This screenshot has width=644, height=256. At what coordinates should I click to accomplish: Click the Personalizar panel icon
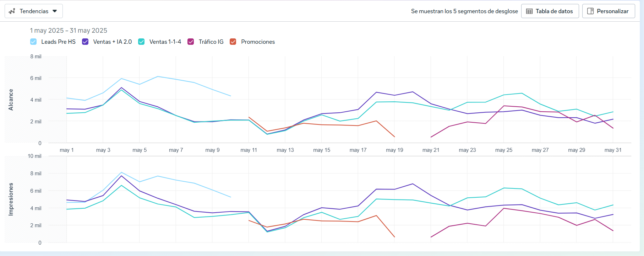point(590,11)
